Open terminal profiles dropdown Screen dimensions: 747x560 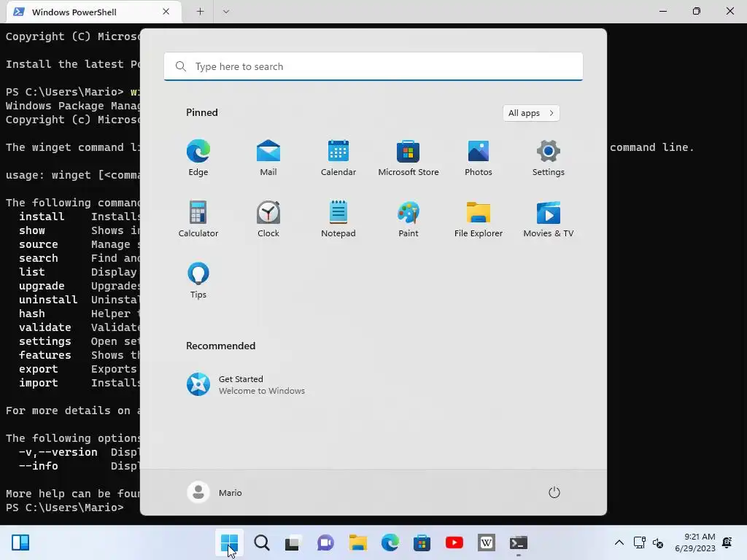(226, 12)
